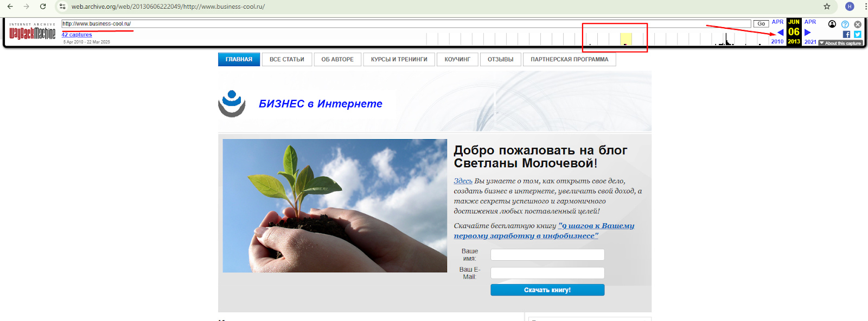Reload the page with the refresh icon
This screenshot has width=868, height=321.
coord(43,7)
